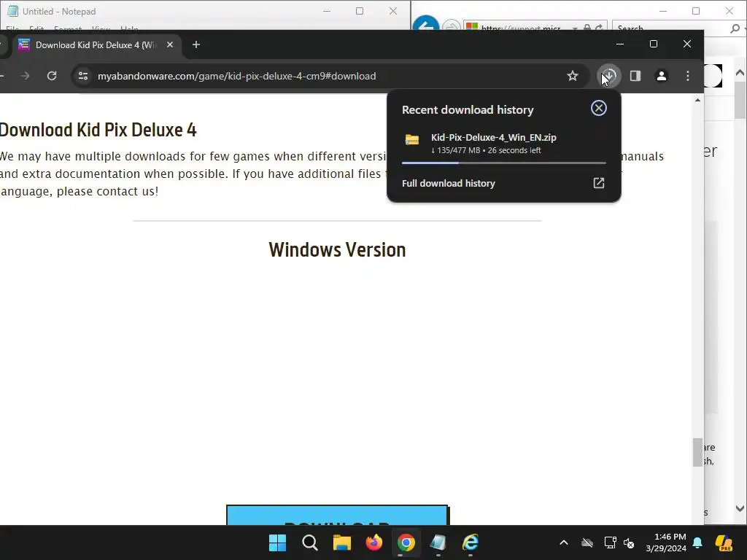Click the blue DOWNLOAD button
This screenshot has width=747, height=560.
[x=337, y=516]
